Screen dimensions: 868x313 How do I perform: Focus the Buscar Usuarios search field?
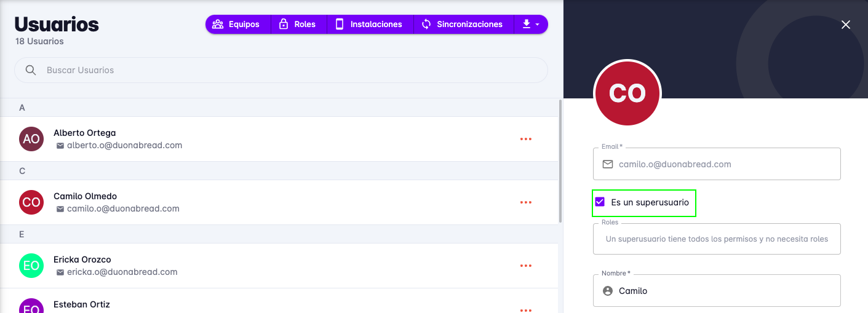pyautogui.click(x=289, y=70)
